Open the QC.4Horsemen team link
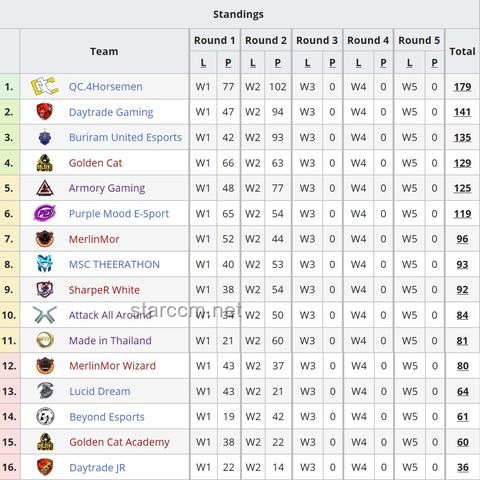Viewport: 480px width, 480px height. 106,87
